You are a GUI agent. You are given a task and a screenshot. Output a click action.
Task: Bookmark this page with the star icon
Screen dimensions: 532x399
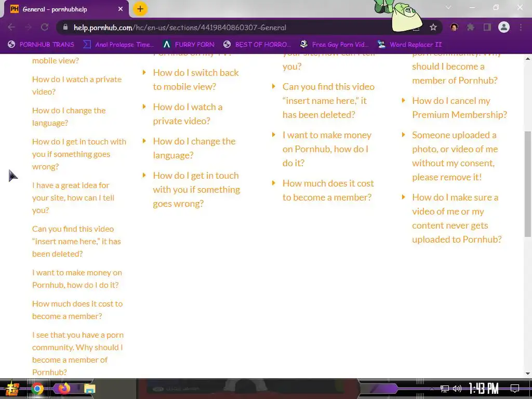pyautogui.click(x=433, y=27)
